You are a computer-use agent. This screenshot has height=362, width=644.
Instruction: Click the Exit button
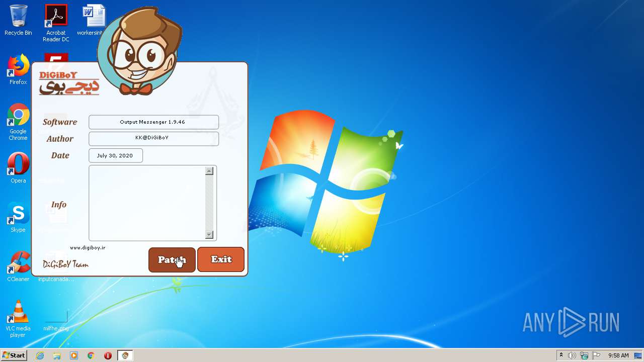click(x=221, y=259)
